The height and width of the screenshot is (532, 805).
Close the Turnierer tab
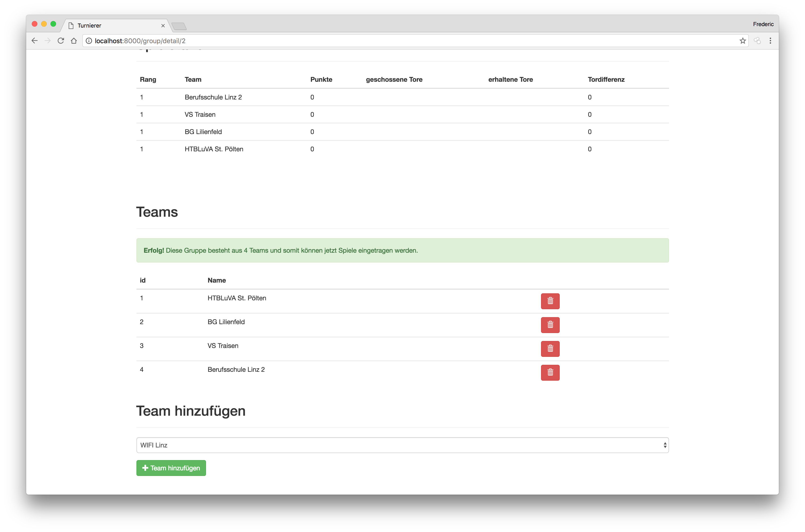[x=163, y=26]
